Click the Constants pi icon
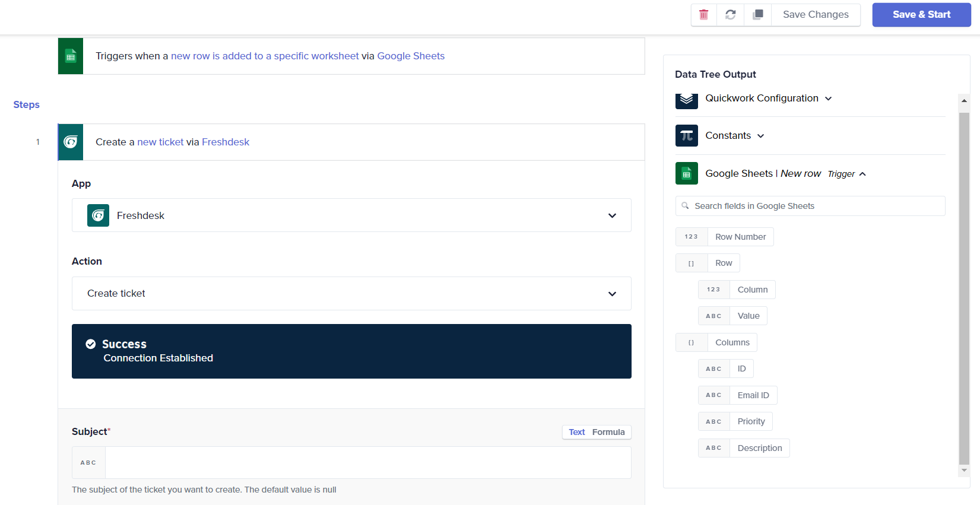980x505 pixels. (x=687, y=135)
